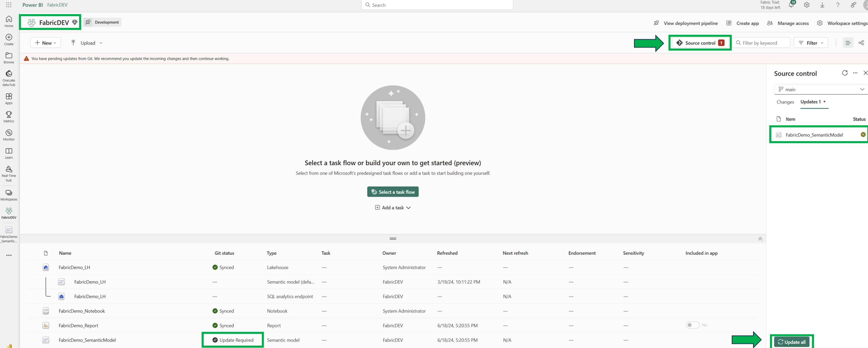Show more sidebar options ellipsis
Image resolution: width=868 pixels, height=348 pixels.
(x=9, y=255)
